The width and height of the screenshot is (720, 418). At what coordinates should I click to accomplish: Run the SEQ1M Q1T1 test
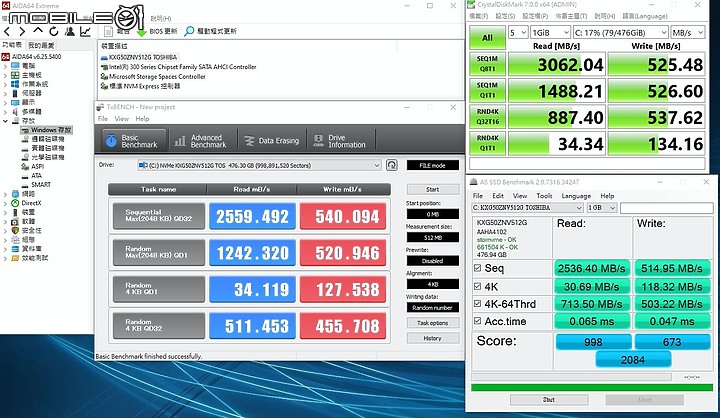pos(487,90)
